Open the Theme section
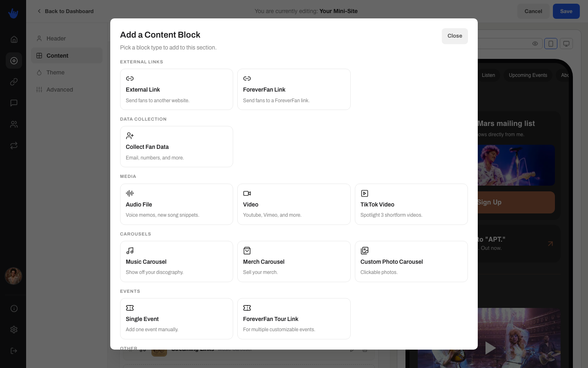Screen dimensions: 588x368 67,72
